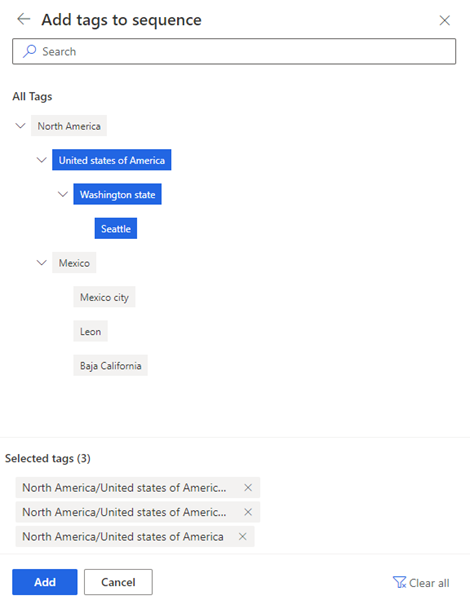470x600 pixels.
Task: Remove the first truncated selected tag
Action: tap(248, 488)
